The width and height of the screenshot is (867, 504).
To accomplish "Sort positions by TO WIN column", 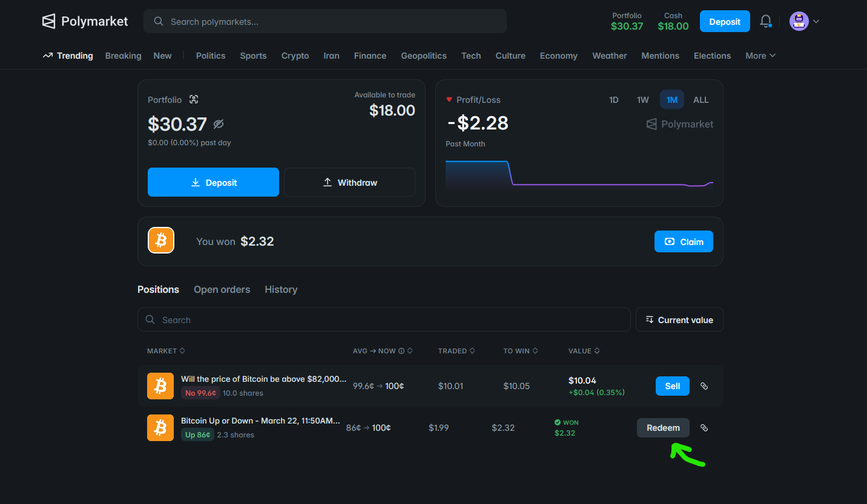I will coord(521,351).
